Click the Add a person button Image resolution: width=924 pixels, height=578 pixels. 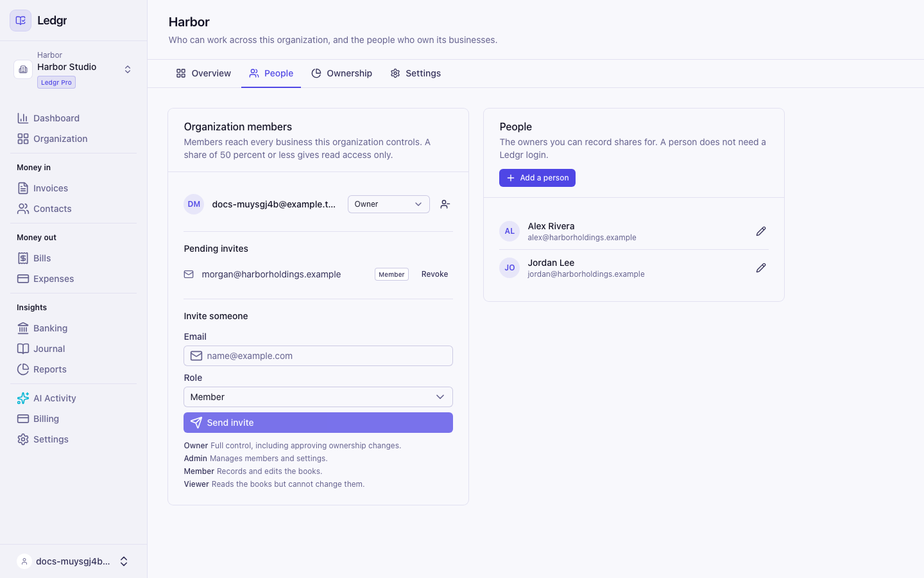(538, 178)
